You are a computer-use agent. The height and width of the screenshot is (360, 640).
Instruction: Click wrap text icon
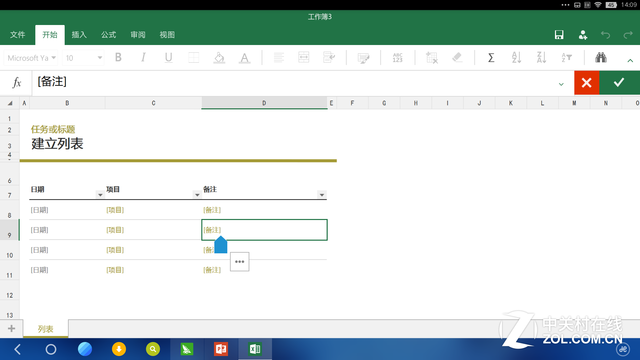329,58
